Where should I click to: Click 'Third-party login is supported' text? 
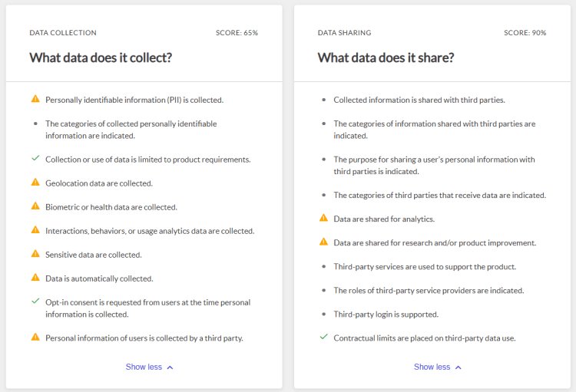(x=386, y=314)
